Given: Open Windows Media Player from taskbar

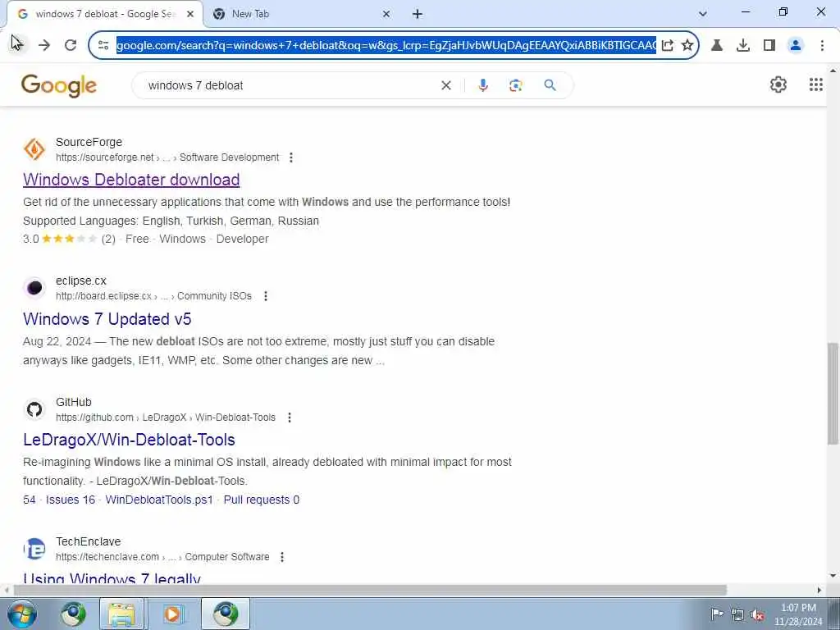Looking at the screenshot, I should (172, 614).
